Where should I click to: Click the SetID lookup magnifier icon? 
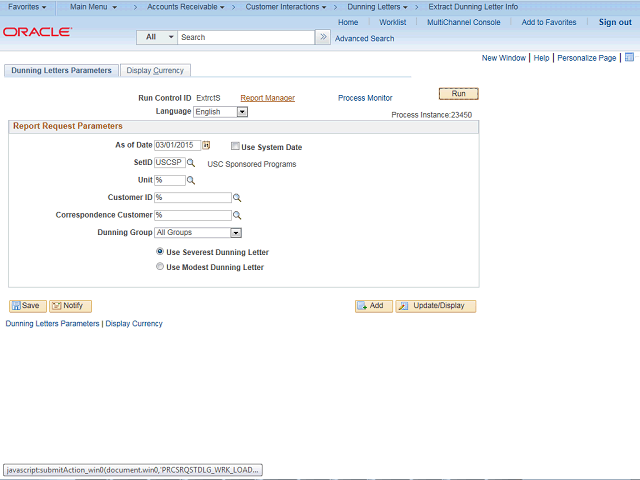pyautogui.click(x=191, y=163)
